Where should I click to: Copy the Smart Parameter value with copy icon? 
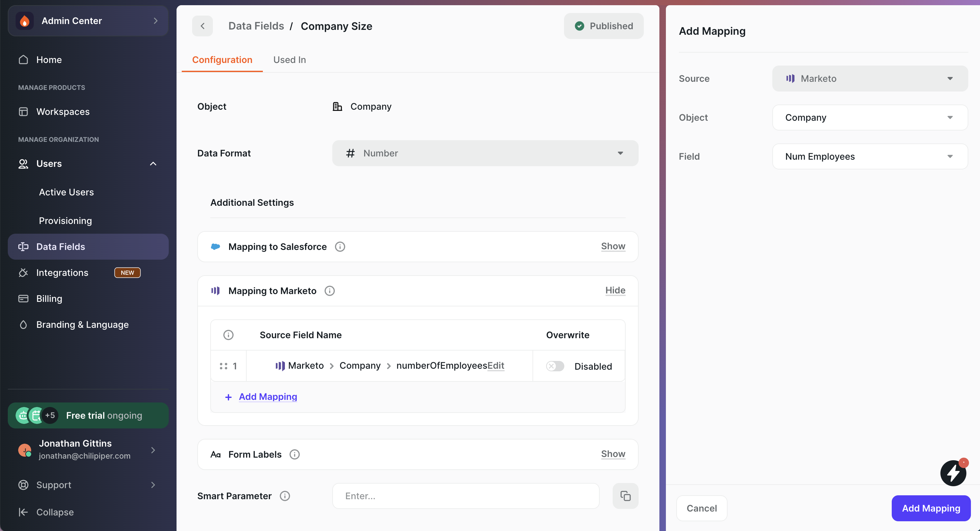(x=625, y=496)
